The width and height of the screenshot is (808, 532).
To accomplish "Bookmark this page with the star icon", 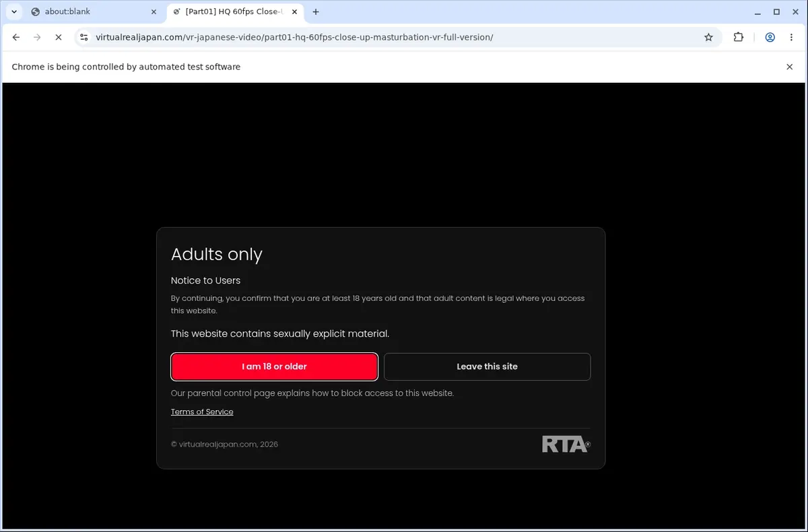I will point(708,37).
